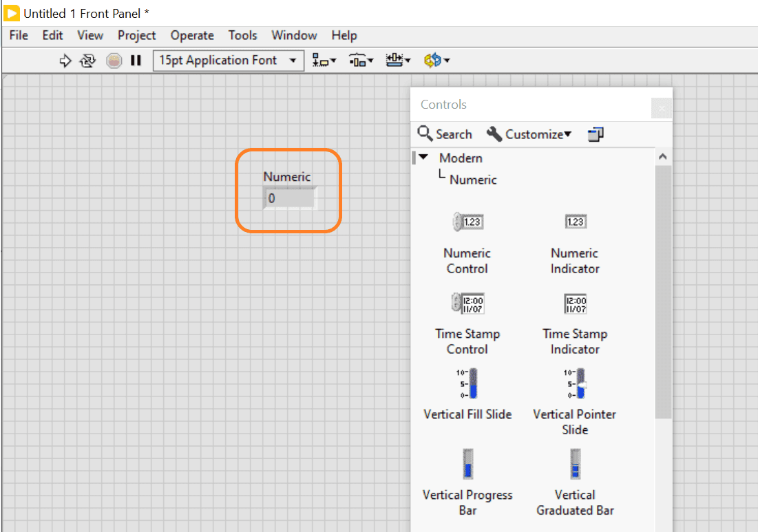
Task: Click the Run Continuously button
Action: [x=87, y=61]
